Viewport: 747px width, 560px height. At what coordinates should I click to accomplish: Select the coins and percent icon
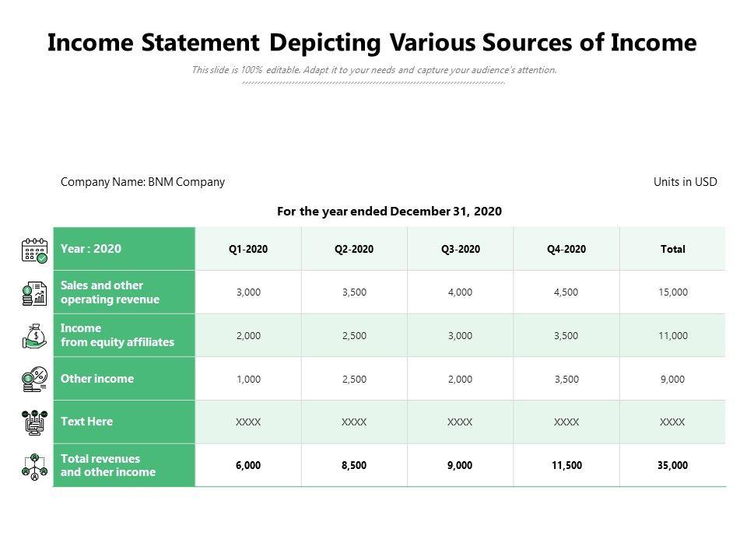point(35,380)
